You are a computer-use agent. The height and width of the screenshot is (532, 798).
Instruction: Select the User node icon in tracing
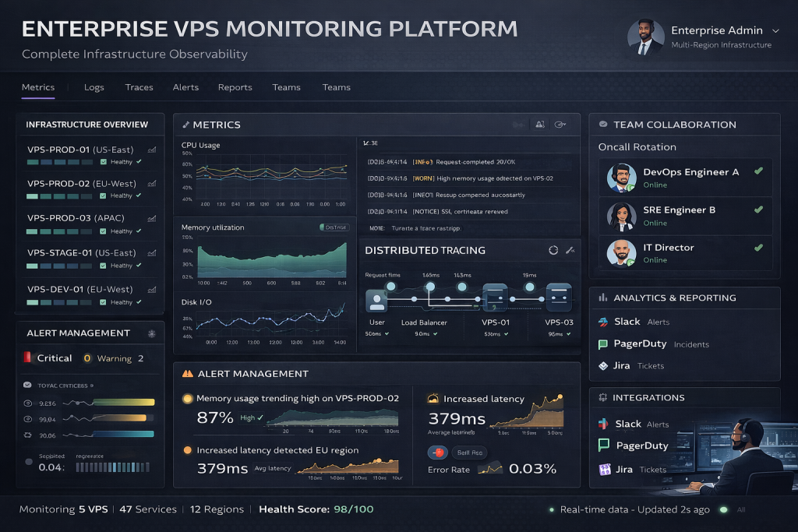[376, 301]
